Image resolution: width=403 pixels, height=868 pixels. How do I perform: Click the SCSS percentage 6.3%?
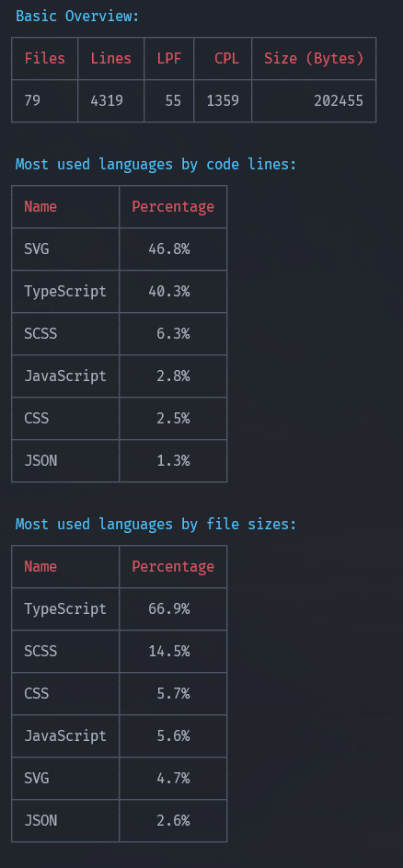click(x=173, y=333)
